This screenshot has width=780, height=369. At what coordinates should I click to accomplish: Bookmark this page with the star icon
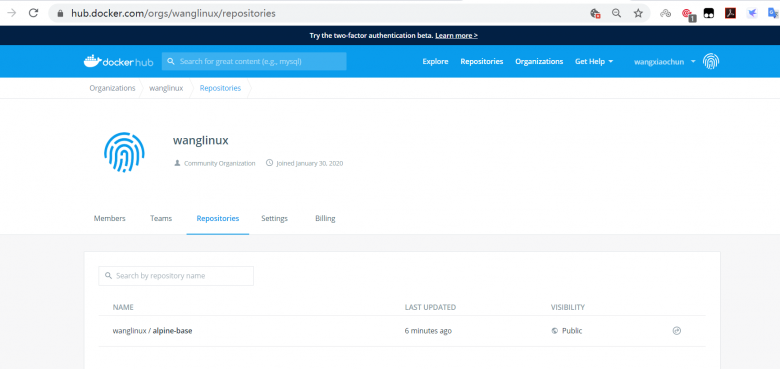click(x=638, y=13)
